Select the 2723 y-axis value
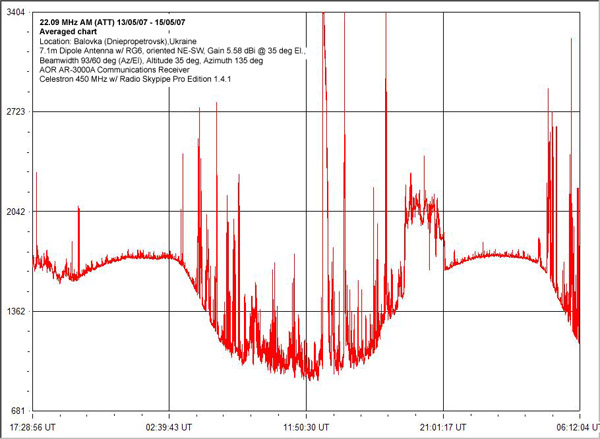 tap(17, 111)
